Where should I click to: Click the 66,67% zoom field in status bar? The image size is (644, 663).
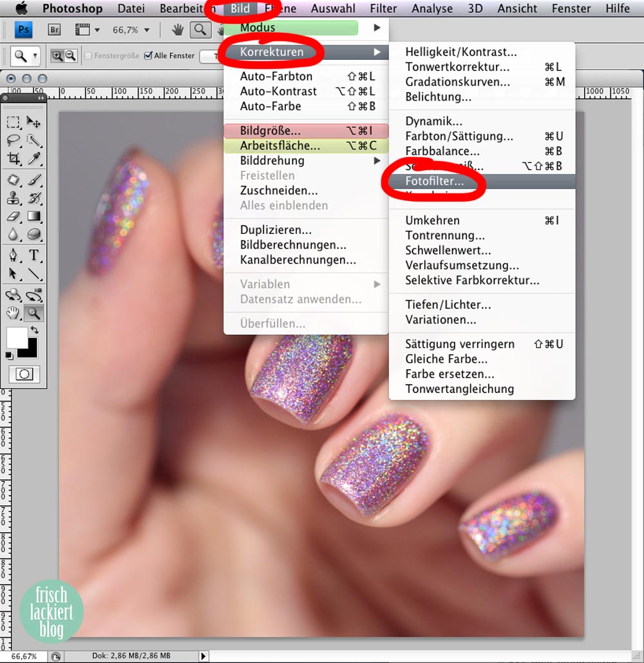click(24, 656)
